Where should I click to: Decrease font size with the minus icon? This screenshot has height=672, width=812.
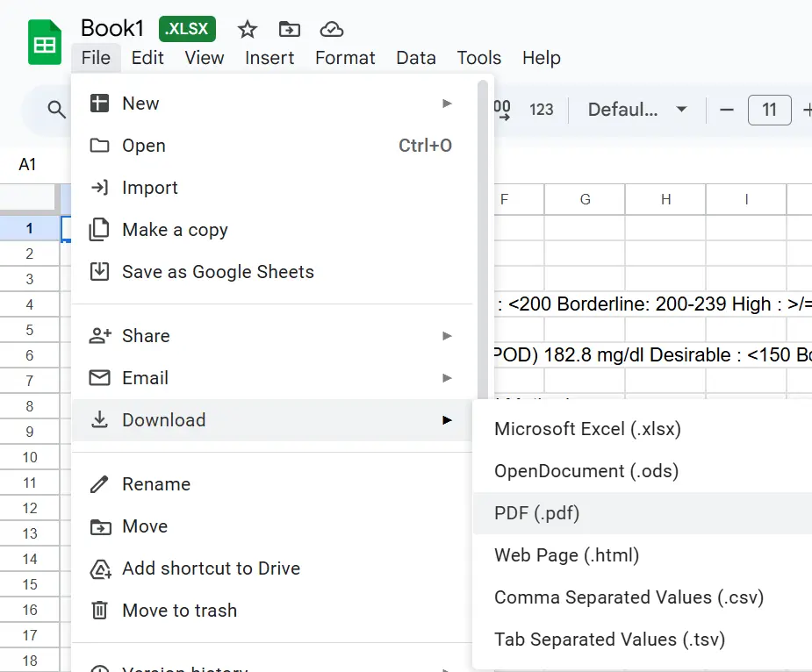click(x=725, y=110)
